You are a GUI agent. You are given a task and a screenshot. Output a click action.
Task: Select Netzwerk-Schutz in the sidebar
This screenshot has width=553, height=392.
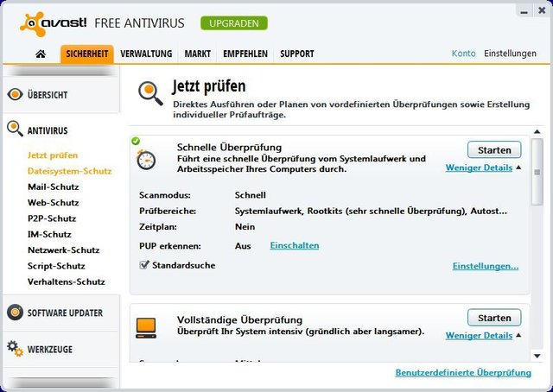tap(63, 250)
